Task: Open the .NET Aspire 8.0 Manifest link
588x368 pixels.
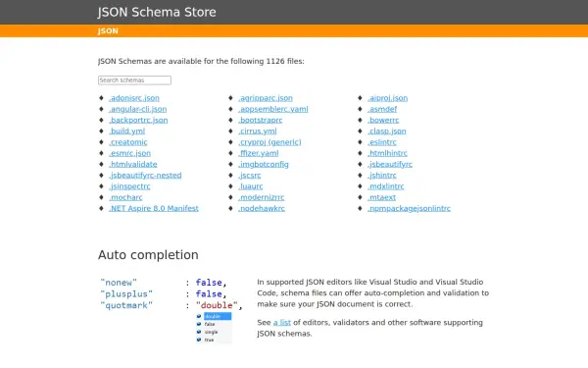Action: pyautogui.click(x=154, y=208)
